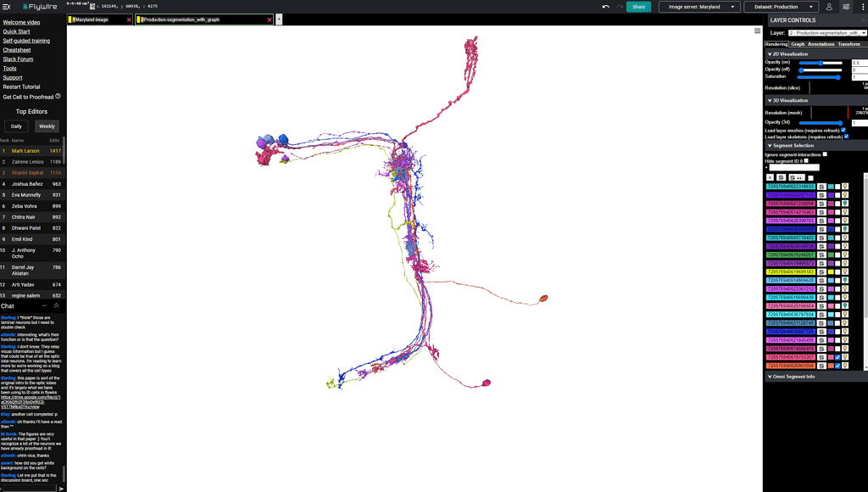The width and height of the screenshot is (868, 492).
Task: Click the undo arrow icon
Action: coord(605,7)
